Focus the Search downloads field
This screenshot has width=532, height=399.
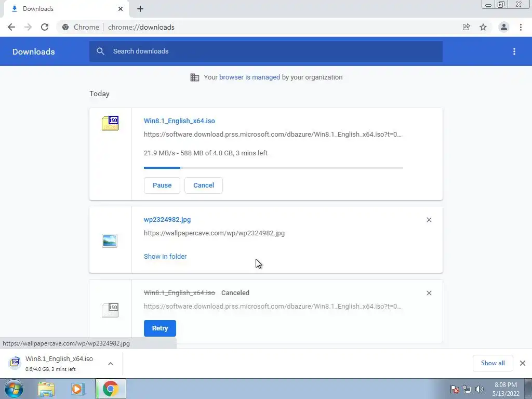coord(266,51)
